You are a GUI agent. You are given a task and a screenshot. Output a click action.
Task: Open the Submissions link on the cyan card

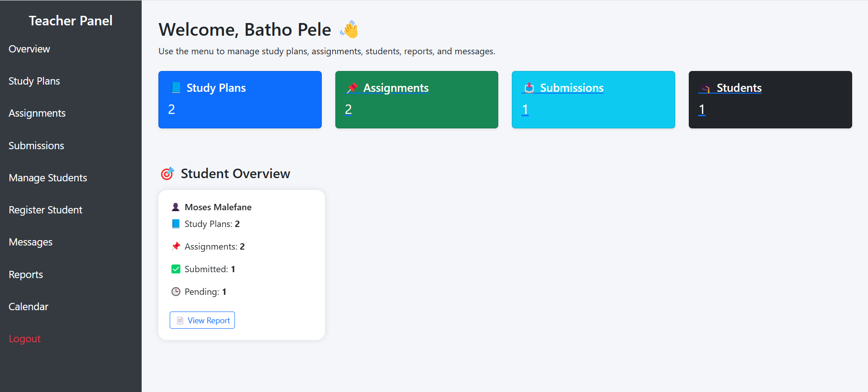572,88
